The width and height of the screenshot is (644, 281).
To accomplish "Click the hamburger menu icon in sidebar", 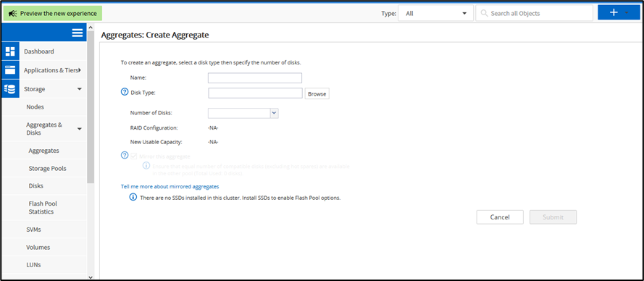I will point(78,33).
